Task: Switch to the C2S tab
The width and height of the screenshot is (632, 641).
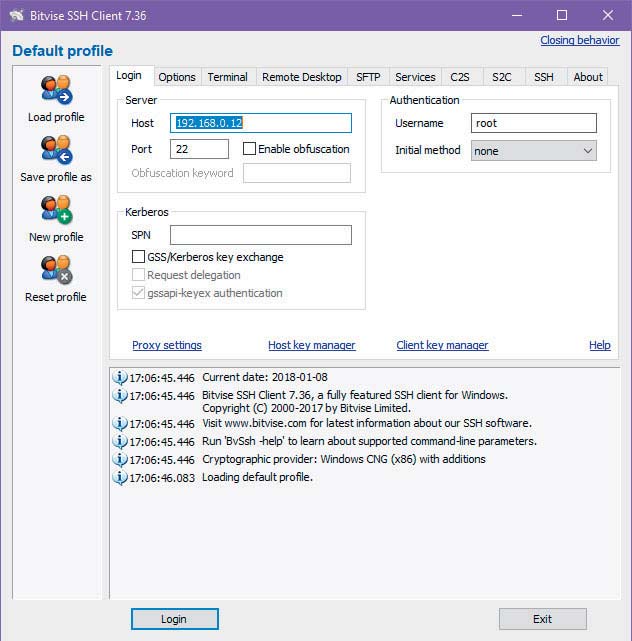Action: [x=460, y=77]
